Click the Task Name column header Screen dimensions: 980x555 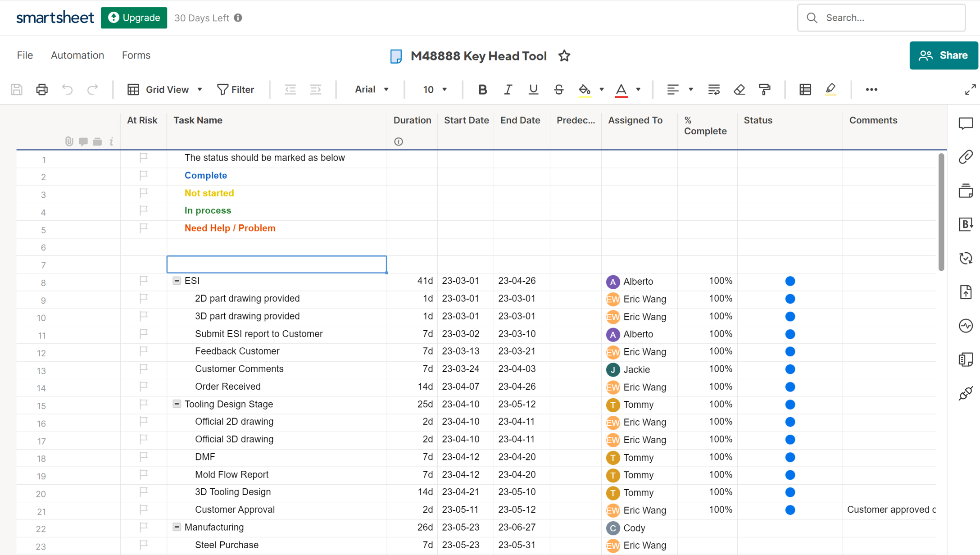coord(198,120)
